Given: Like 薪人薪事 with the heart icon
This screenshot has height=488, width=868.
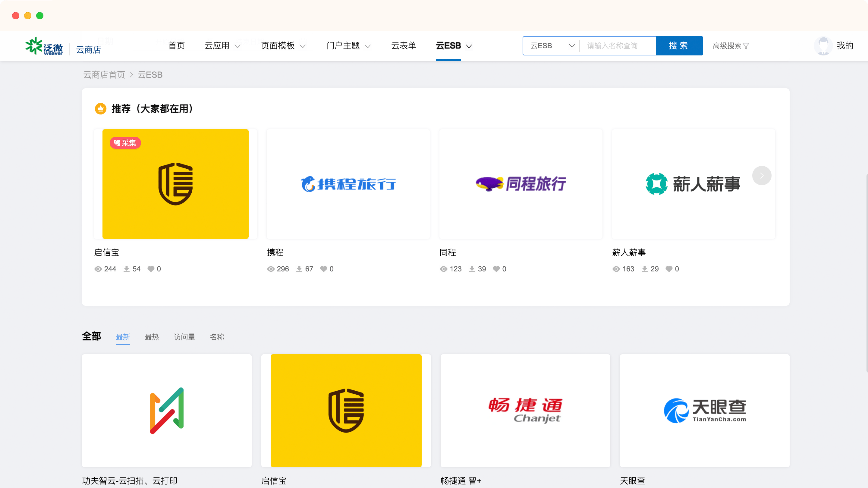Looking at the screenshot, I should (x=669, y=269).
